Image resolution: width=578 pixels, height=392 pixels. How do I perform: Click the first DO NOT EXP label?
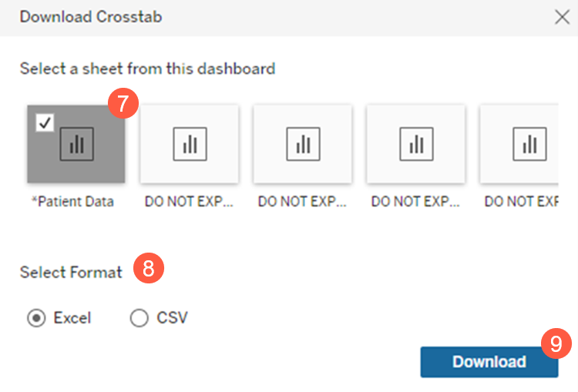pyautogui.click(x=189, y=202)
